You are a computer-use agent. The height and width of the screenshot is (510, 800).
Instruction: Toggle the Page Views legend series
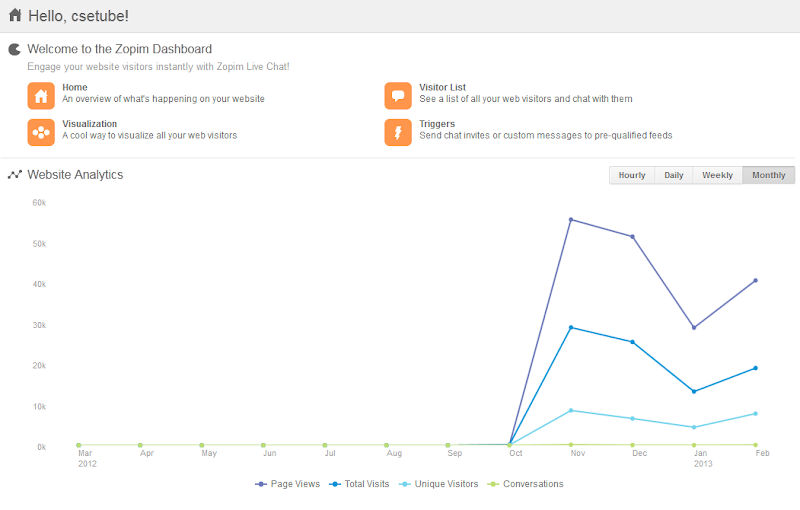click(x=288, y=484)
